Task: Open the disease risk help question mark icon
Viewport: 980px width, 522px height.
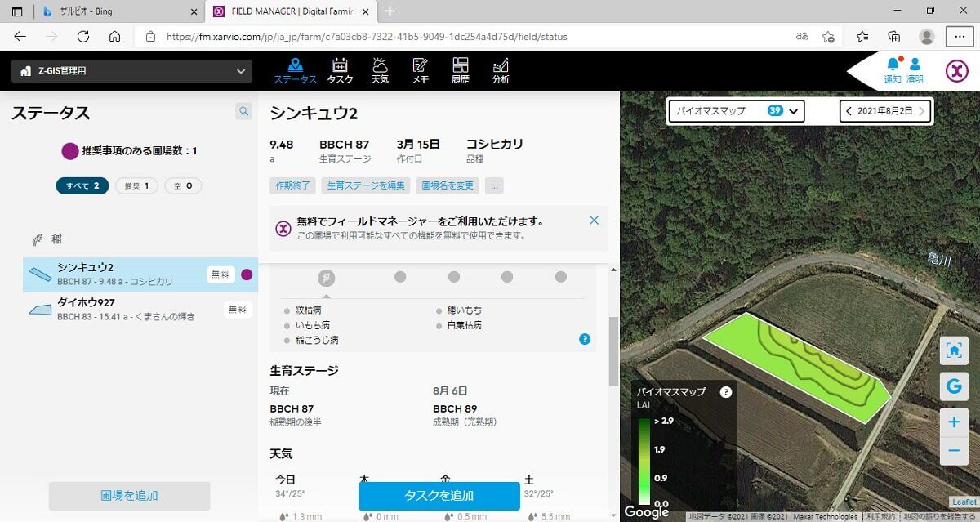Action: tap(583, 340)
